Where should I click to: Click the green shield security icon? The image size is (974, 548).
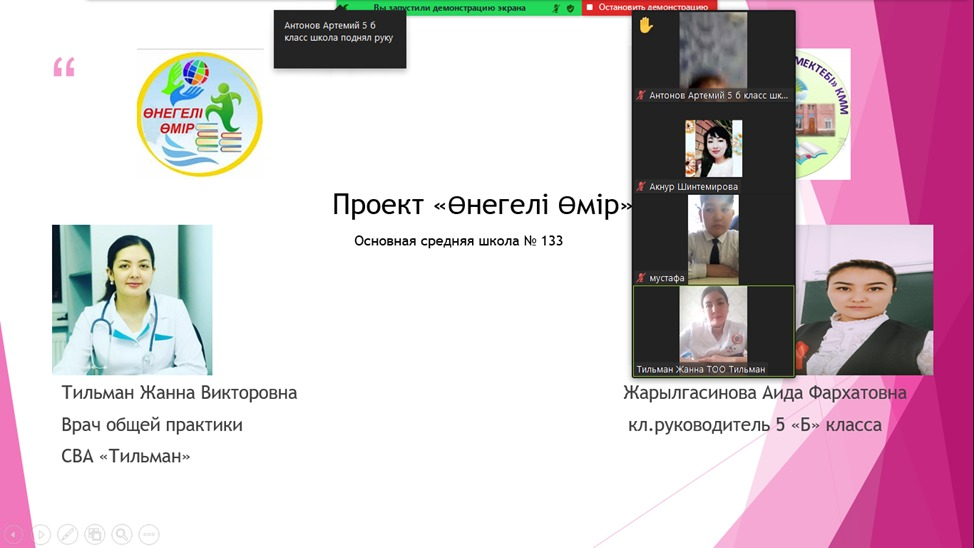[x=570, y=7]
